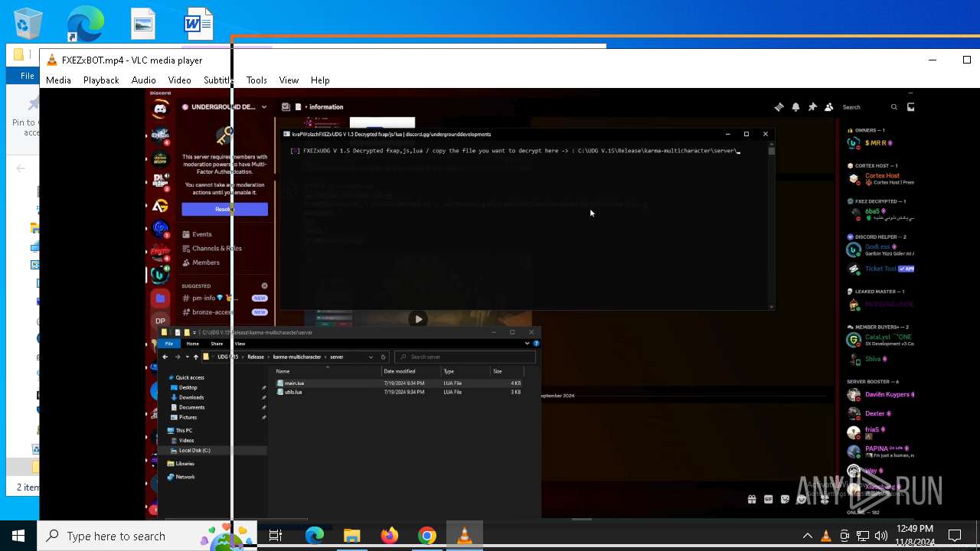Click the Discord notification bell icon
This screenshot has width=980, height=551.
(795, 107)
